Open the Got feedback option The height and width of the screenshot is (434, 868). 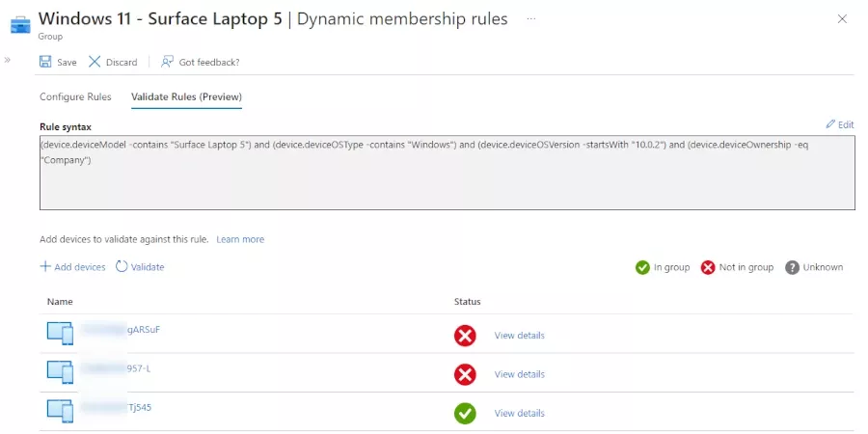(201, 62)
